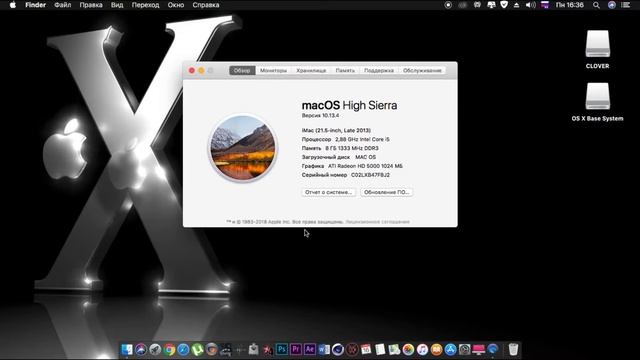Image resolution: width=640 pixels, height=360 pixels.
Task: Close the About This Mac window
Action: click(x=192, y=71)
